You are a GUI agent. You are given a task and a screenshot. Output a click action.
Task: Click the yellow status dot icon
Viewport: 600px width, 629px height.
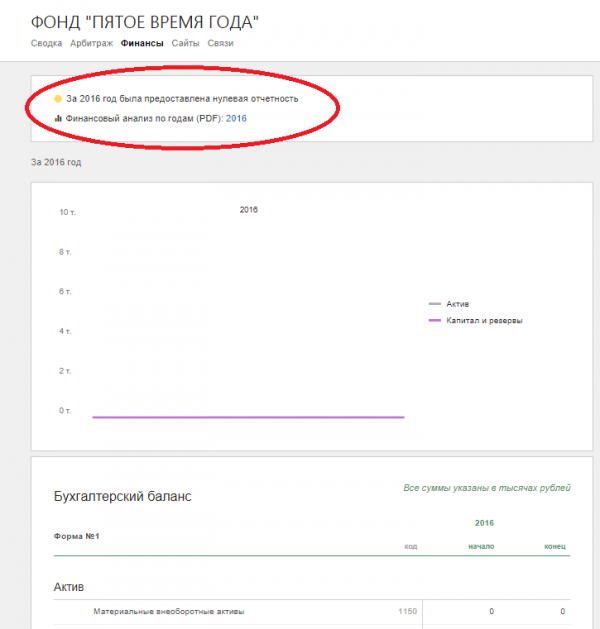click(58, 99)
